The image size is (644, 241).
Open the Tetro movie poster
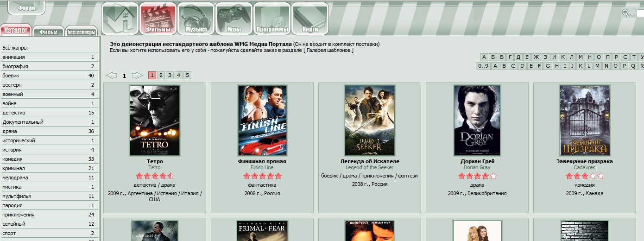[154, 120]
